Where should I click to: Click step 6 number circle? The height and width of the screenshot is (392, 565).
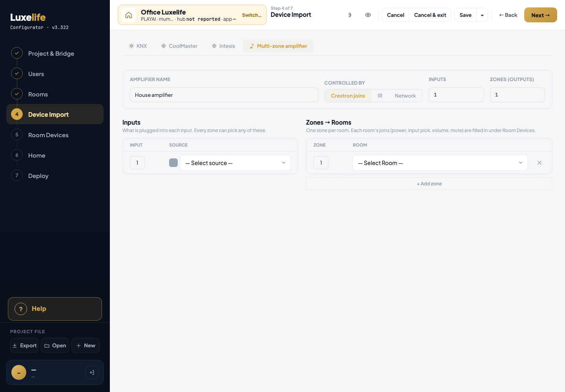17,155
